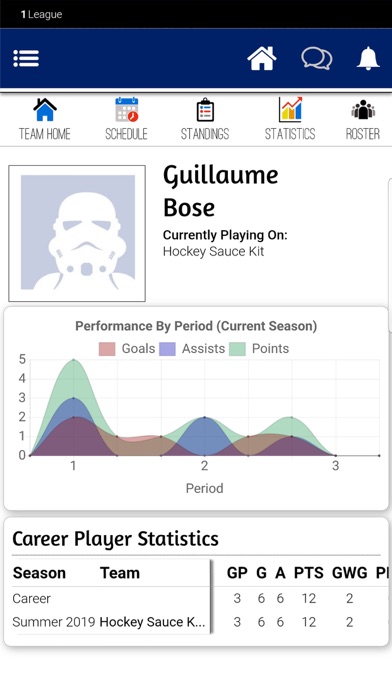Click the stormtrooper profile picture

(x=77, y=233)
